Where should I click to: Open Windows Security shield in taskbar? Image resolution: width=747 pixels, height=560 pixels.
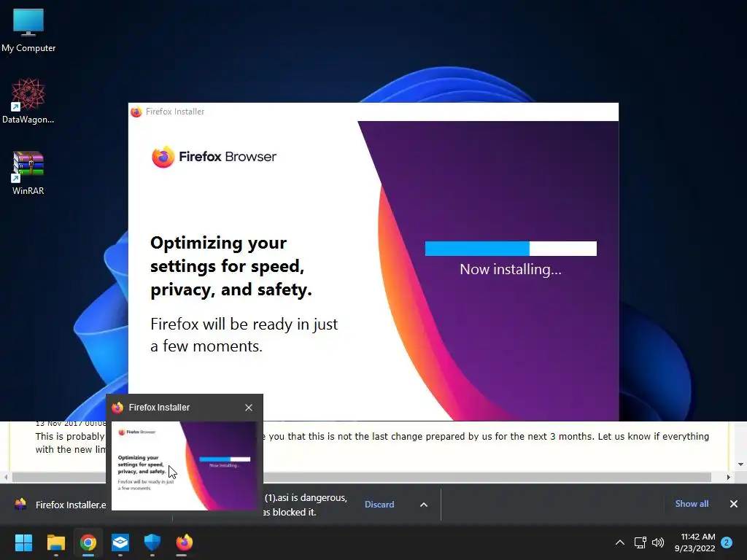(x=152, y=542)
